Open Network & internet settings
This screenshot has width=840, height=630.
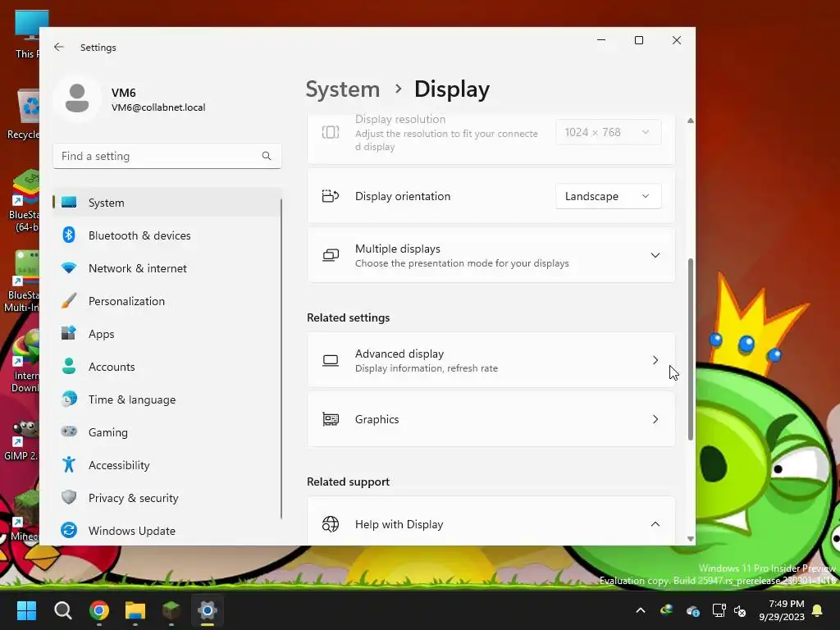tap(167, 268)
